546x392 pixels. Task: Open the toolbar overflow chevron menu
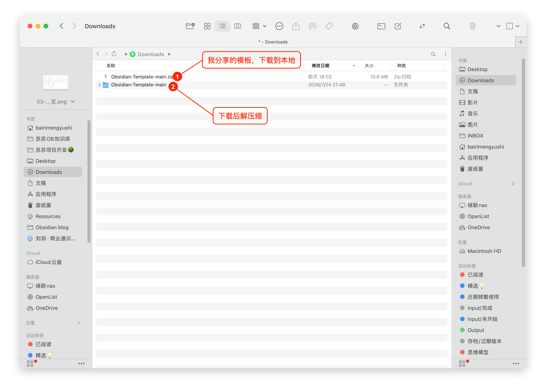click(499, 26)
